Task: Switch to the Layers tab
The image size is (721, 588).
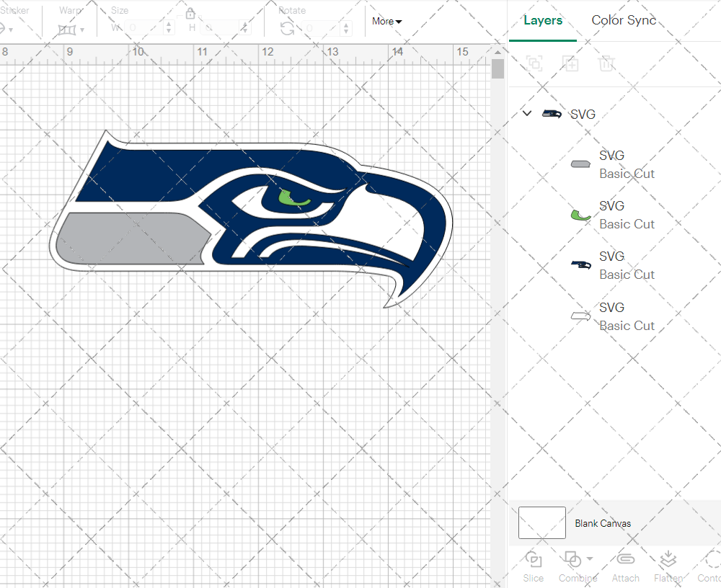Action: [x=543, y=21]
